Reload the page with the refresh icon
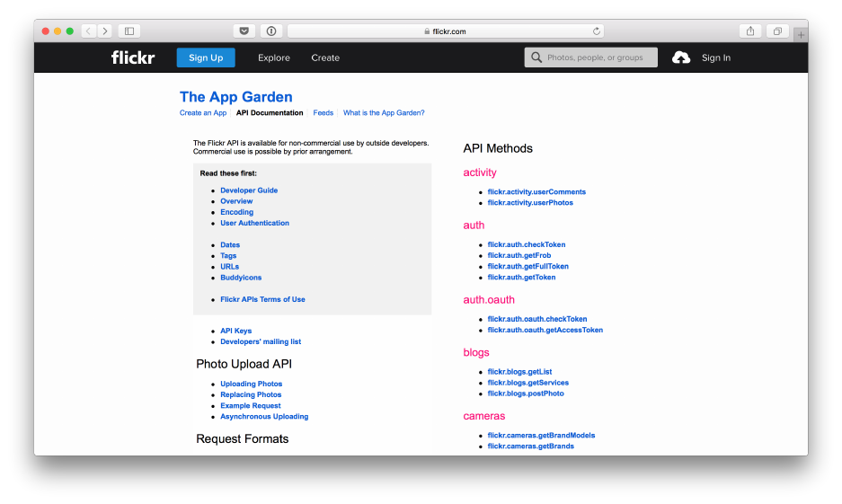The image size is (842, 504). (597, 31)
